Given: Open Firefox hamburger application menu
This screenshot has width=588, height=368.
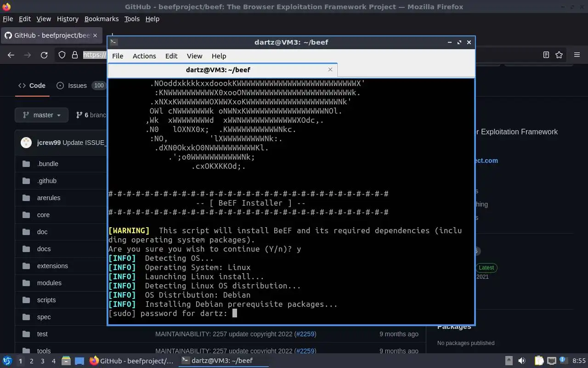Looking at the screenshot, I should pyautogui.click(x=577, y=55).
